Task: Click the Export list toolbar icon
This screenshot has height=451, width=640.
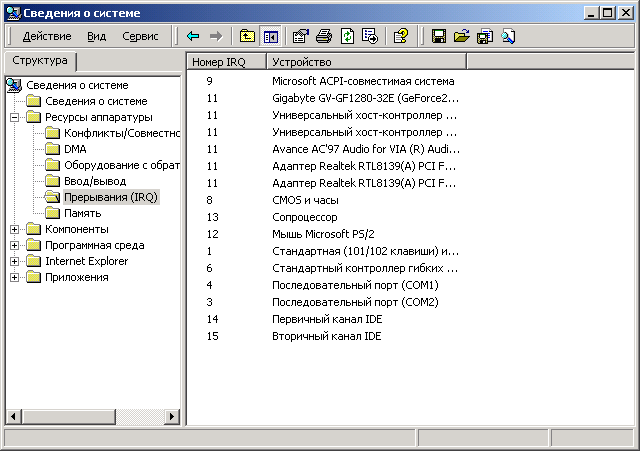Action: 370,36
